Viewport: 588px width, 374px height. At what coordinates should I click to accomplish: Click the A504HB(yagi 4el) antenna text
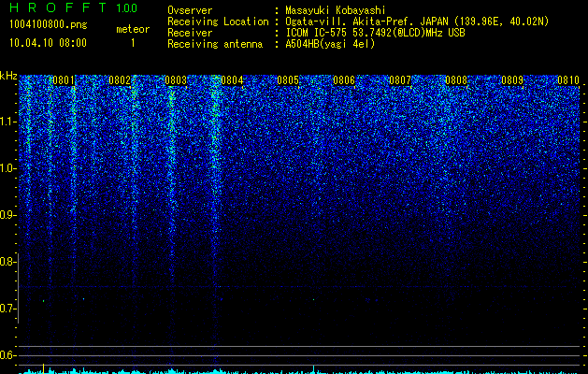(x=330, y=44)
